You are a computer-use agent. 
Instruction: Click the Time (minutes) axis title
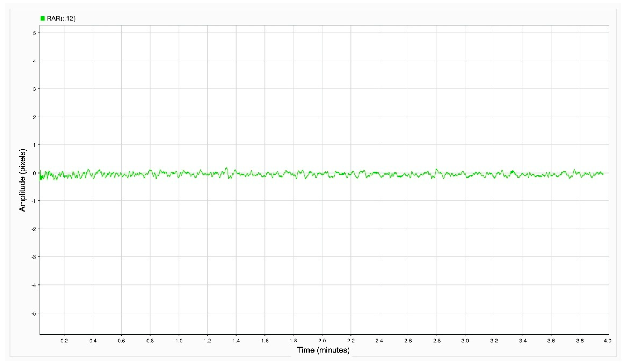[323, 350]
